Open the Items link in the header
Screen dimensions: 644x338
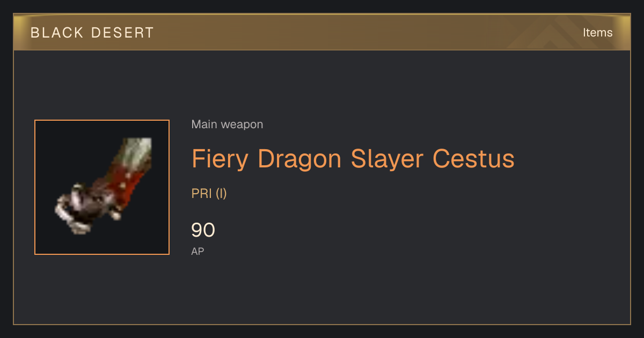coord(597,32)
